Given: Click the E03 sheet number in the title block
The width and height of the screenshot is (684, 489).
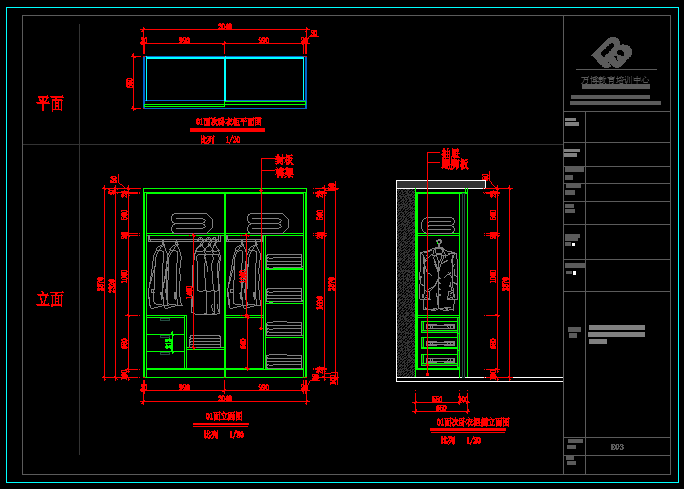Looking at the screenshot, I should point(617,447).
